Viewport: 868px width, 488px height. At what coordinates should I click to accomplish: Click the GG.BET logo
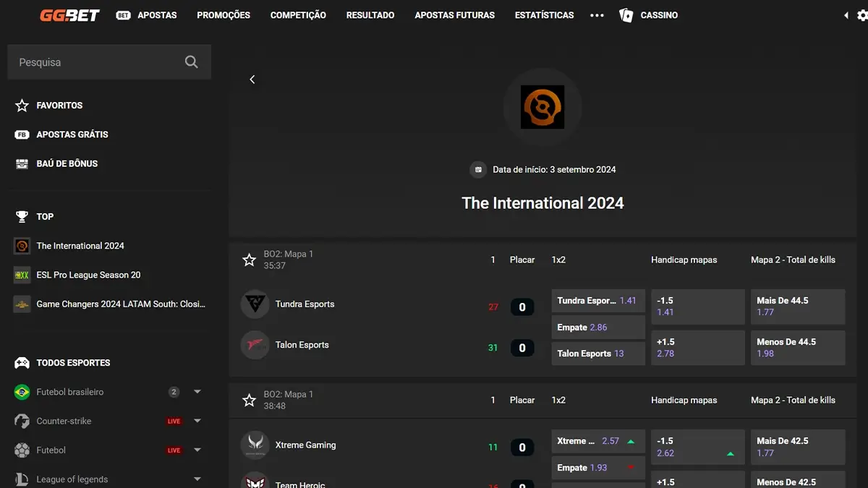[x=69, y=14]
